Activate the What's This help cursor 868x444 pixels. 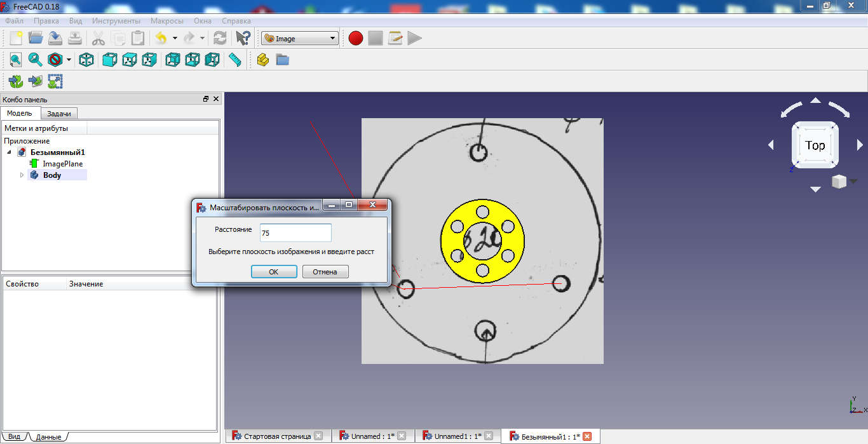[243, 38]
